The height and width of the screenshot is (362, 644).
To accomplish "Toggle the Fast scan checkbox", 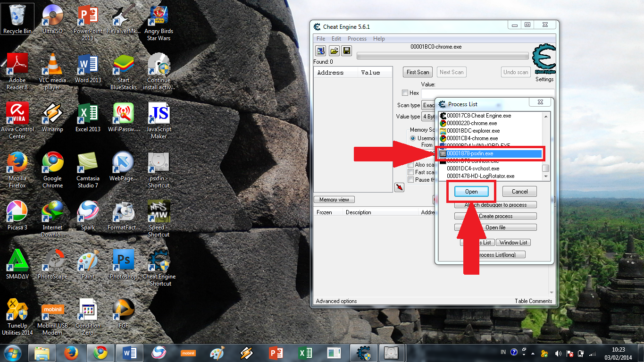I will 411,172.
